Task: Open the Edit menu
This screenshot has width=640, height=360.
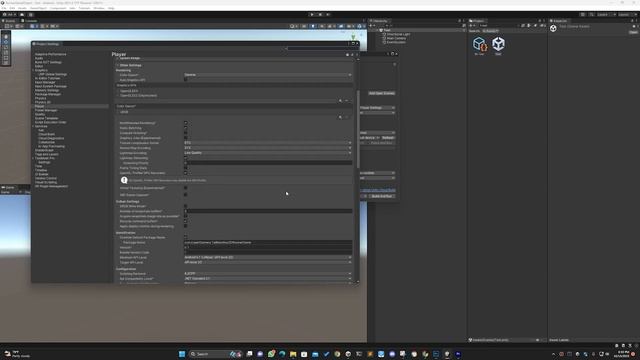Action: tap(12, 8)
